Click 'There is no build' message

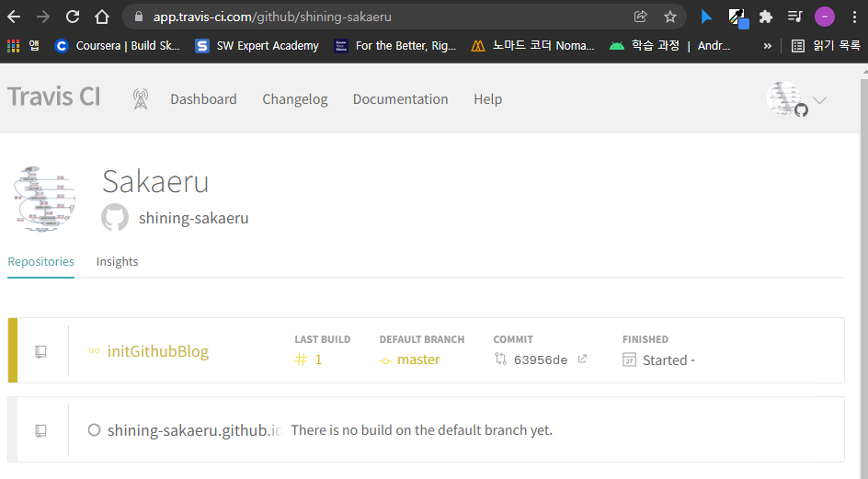click(x=422, y=430)
